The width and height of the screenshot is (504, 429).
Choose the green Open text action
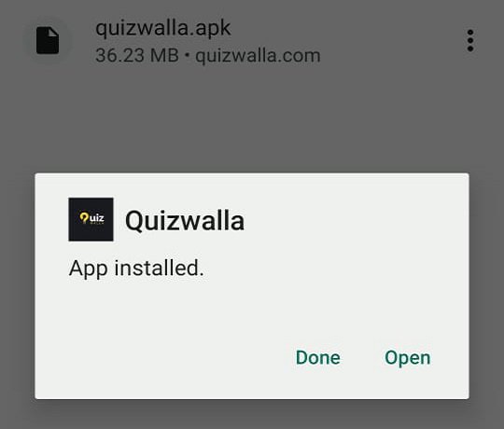coord(407,358)
